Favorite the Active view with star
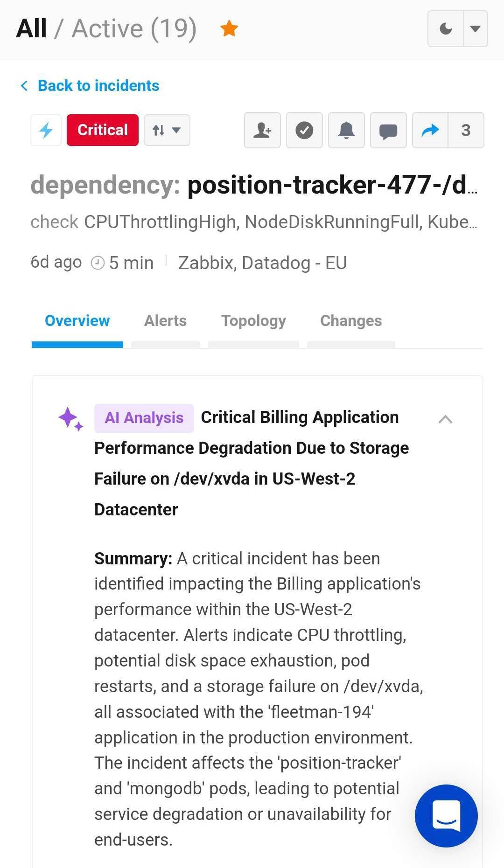Viewport: 504px width, 868px height. pos(228,28)
